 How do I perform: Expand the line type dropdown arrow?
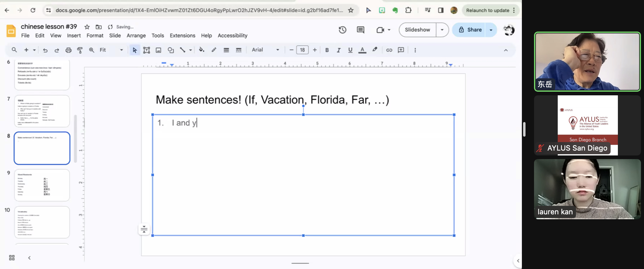pos(190,50)
